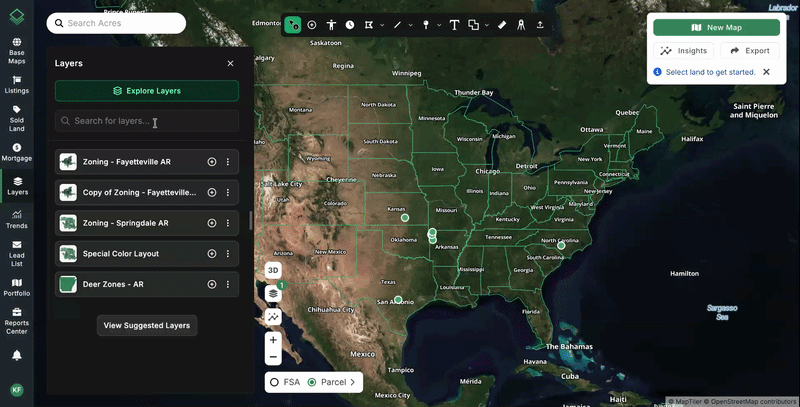This screenshot has width=800, height=407.
Task: Expand merge shapes options arrow
Action: 487,25
